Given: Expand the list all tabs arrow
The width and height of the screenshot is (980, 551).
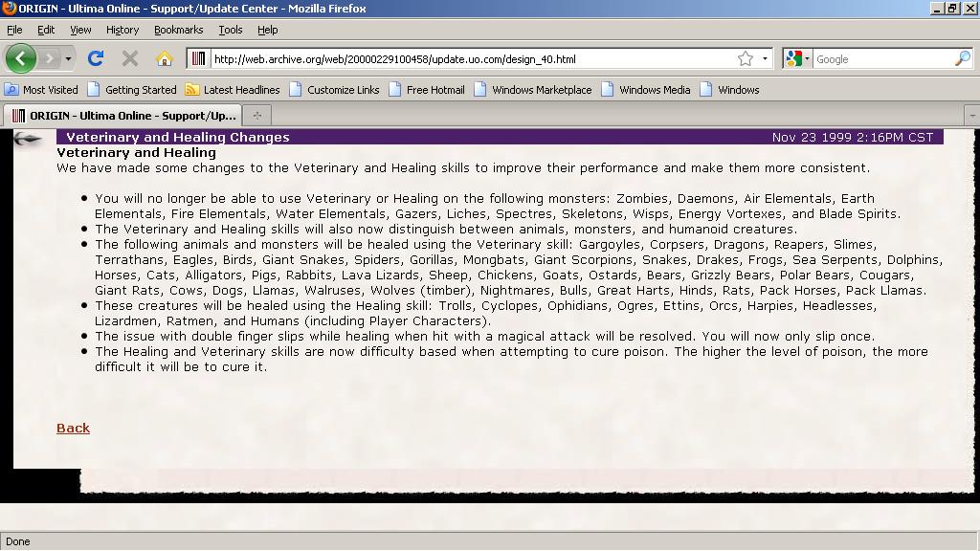Looking at the screenshot, I should tap(971, 115).
